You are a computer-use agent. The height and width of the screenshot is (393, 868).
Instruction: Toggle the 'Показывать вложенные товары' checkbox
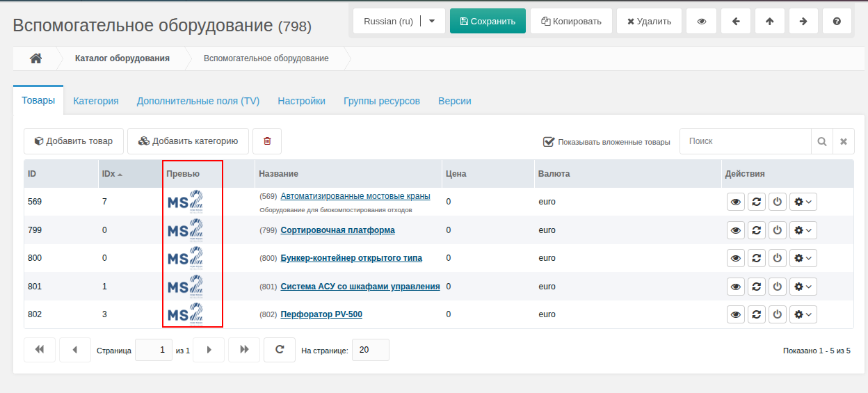click(548, 141)
